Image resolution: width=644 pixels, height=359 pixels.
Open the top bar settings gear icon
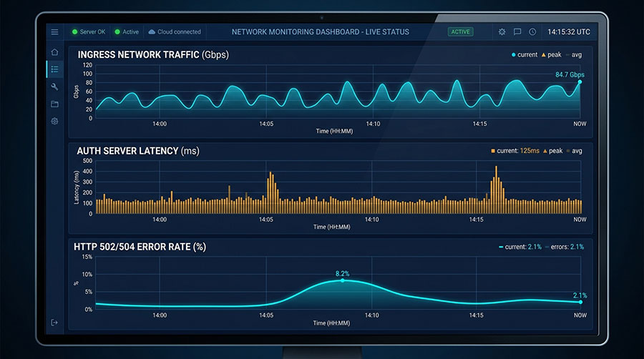pos(502,31)
